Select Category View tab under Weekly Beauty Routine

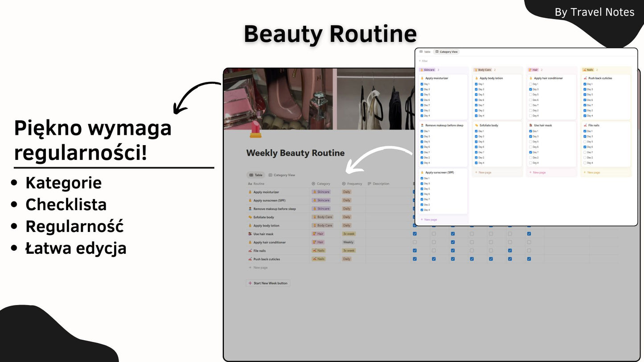pyautogui.click(x=282, y=175)
